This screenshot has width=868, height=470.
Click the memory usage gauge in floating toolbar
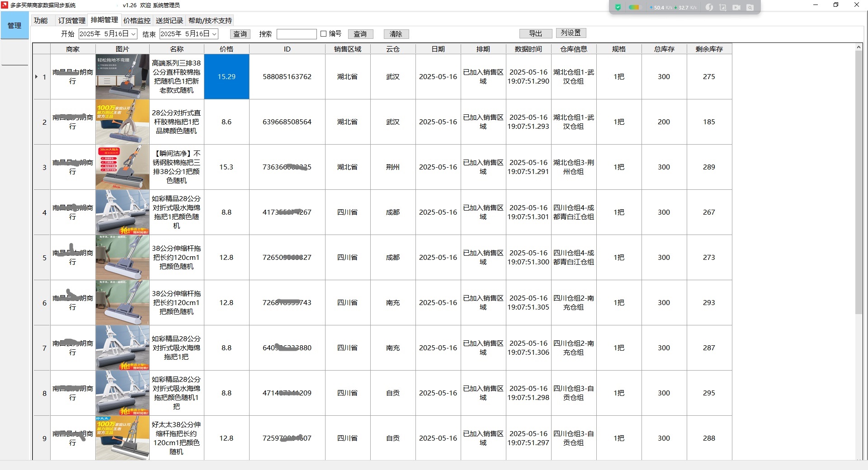click(634, 7)
